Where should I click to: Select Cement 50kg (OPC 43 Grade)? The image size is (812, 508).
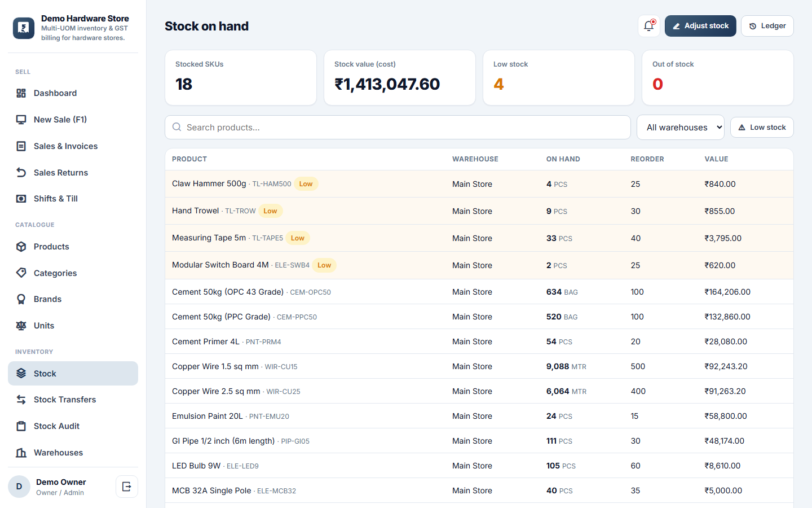pyautogui.click(x=228, y=292)
